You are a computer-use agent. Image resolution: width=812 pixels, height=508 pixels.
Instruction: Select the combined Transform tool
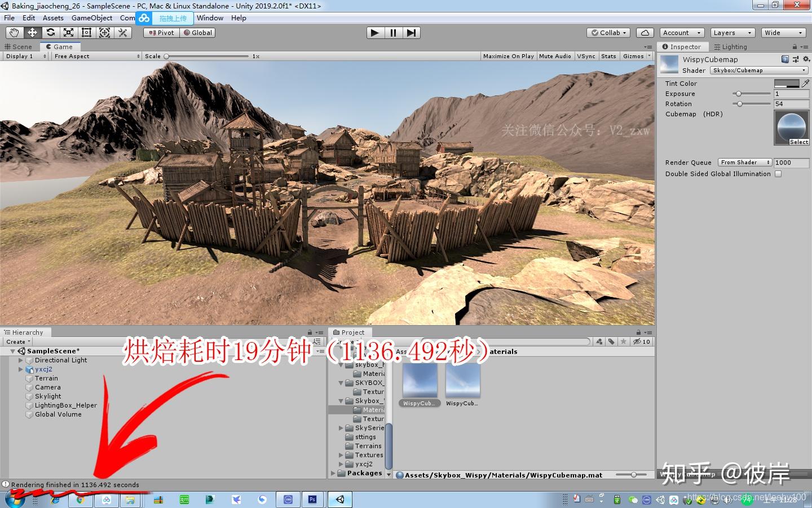click(x=104, y=33)
